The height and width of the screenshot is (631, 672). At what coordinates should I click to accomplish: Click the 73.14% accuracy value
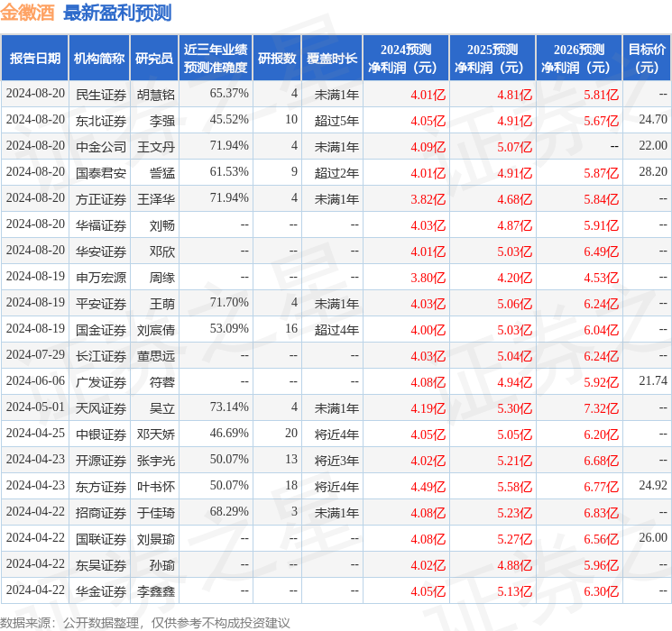coord(229,407)
